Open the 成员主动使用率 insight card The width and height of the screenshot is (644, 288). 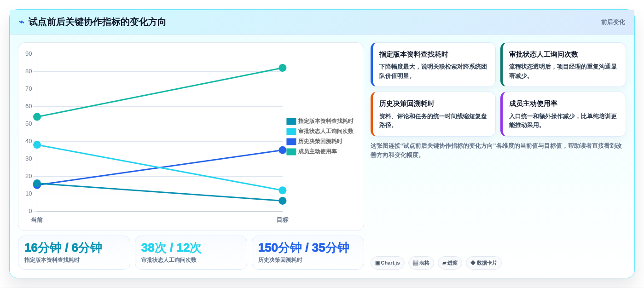click(x=563, y=114)
